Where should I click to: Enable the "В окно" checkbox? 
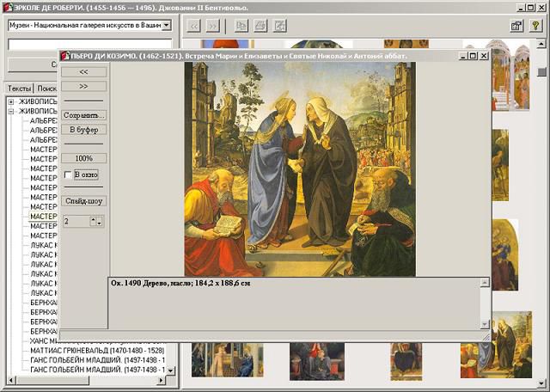(x=68, y=175)
